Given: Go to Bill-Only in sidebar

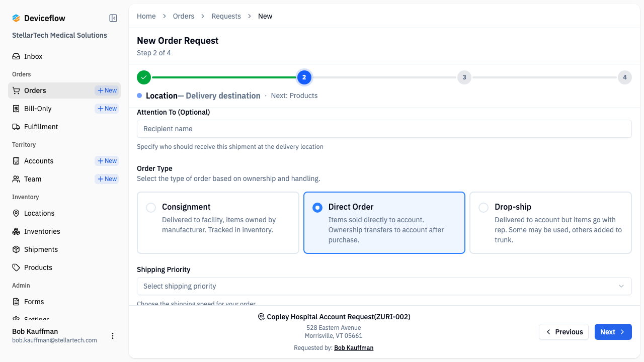Looking at the screenshot, I should click(x=64, y=109).
